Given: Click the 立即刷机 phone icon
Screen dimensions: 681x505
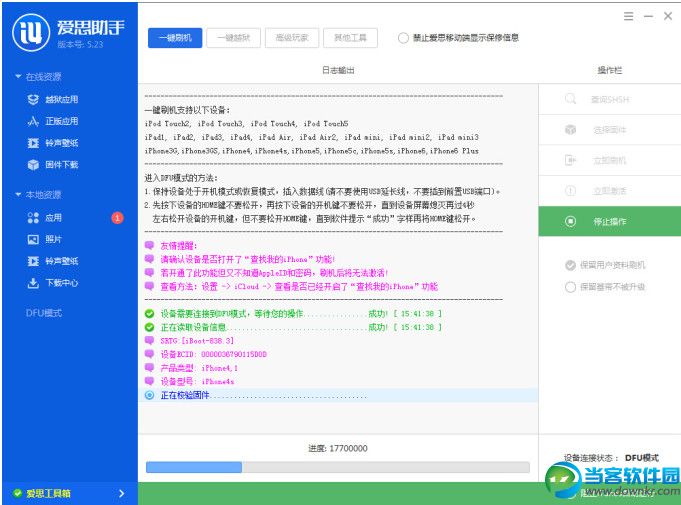Looking at the screenshot, I should click(x=570, y=160).
